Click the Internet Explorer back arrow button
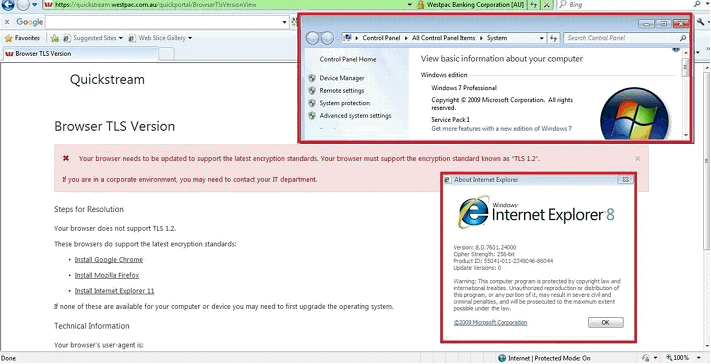711x364 pixels. coord(8,5)
